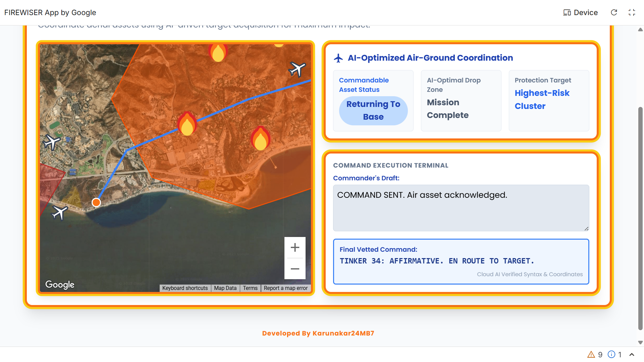Screen dimensions: 644x362
Task: Open the warnings count indicator
Action: (595, 355)
